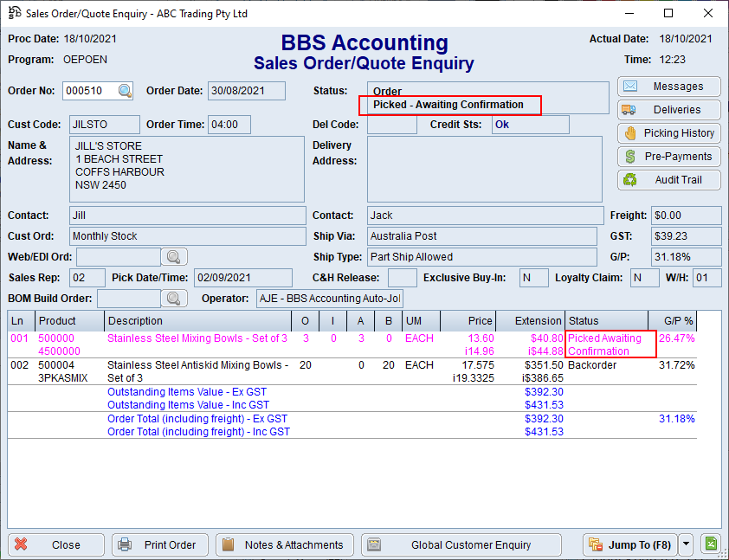The image size is (729, 560).
Task: Click the Excel export icon at bottom right
Action: pos(710,544)
